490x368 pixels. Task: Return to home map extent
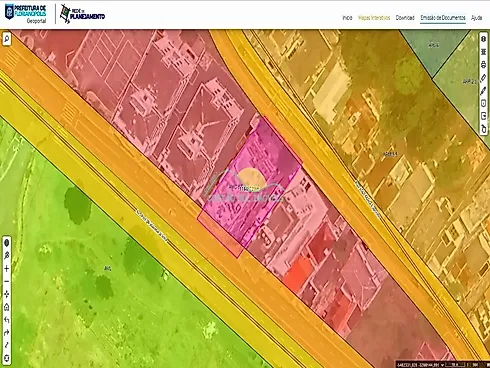(x=7, y=307)
